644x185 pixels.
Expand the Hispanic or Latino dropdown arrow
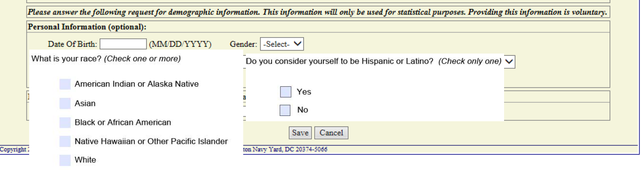509,62
